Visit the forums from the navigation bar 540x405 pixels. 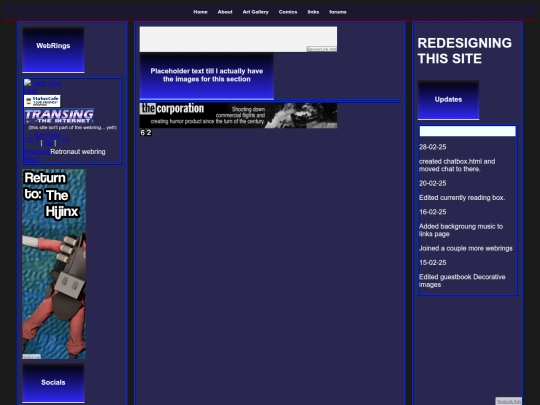point(338,12)
